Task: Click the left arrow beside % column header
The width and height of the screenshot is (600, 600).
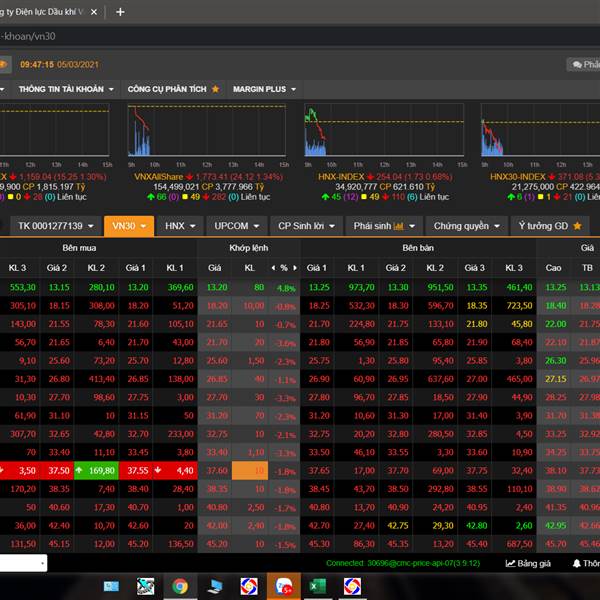Action: (273, 268)
